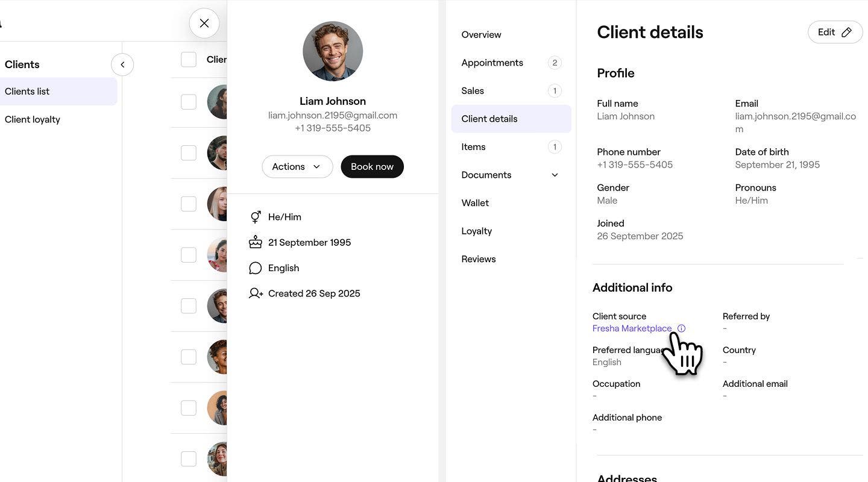Click the birthday cake icon
Image resolution: width=868 pixels, height=482 pixels.
[256, 242]
